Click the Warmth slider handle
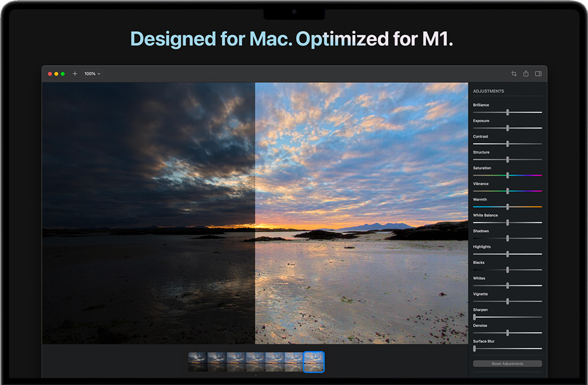This screenshot has height=385, width=588. [508, 206]
